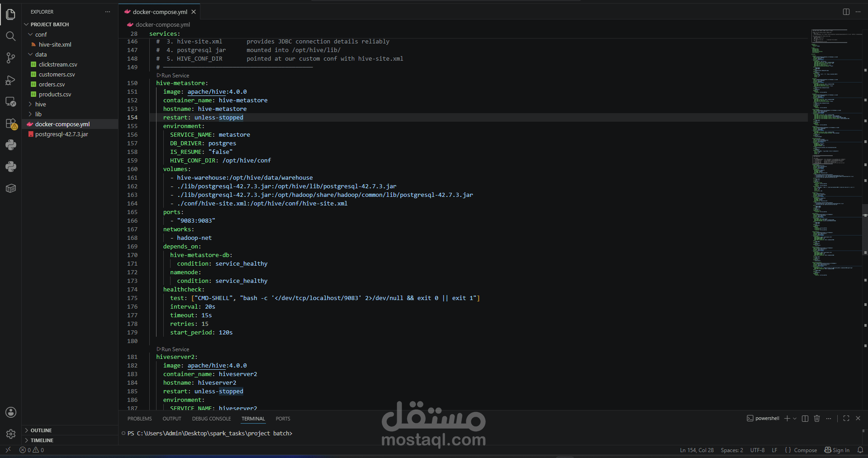Collapse the PROJECT BATCH section

click(70, 24)
